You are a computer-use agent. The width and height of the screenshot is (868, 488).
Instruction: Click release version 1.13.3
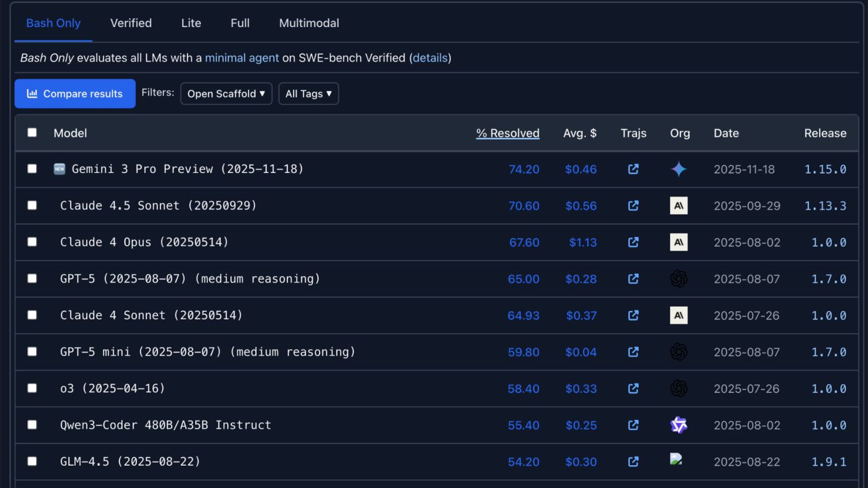pyautogui.click(x=825, y=206)
